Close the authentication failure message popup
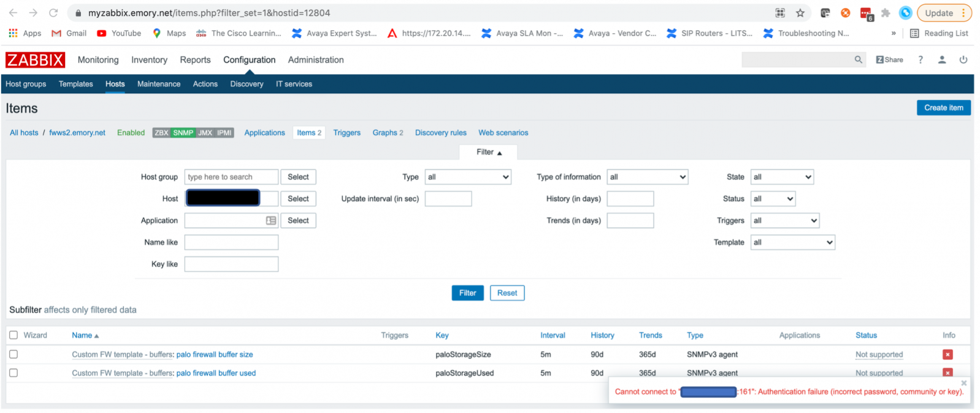The height and width of the screenshot is (413, 980). (963, 383)
